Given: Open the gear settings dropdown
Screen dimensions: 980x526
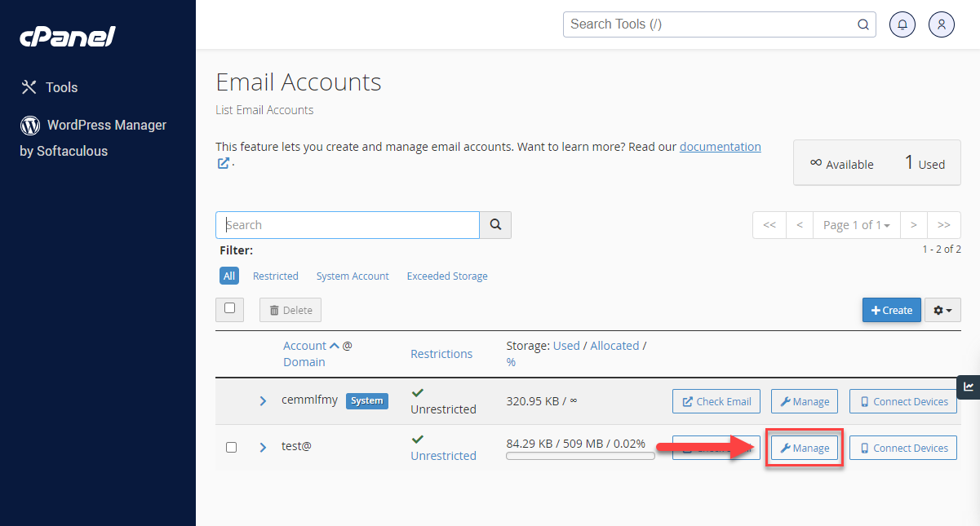Looking at the screenshot, I should pyautogui.click(x=942, y=310).
